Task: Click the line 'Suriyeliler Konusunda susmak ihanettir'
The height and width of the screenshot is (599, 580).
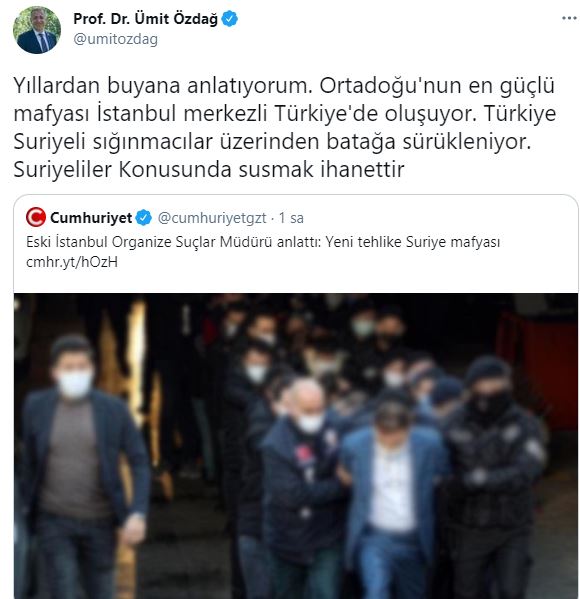Action: point(209,170)
